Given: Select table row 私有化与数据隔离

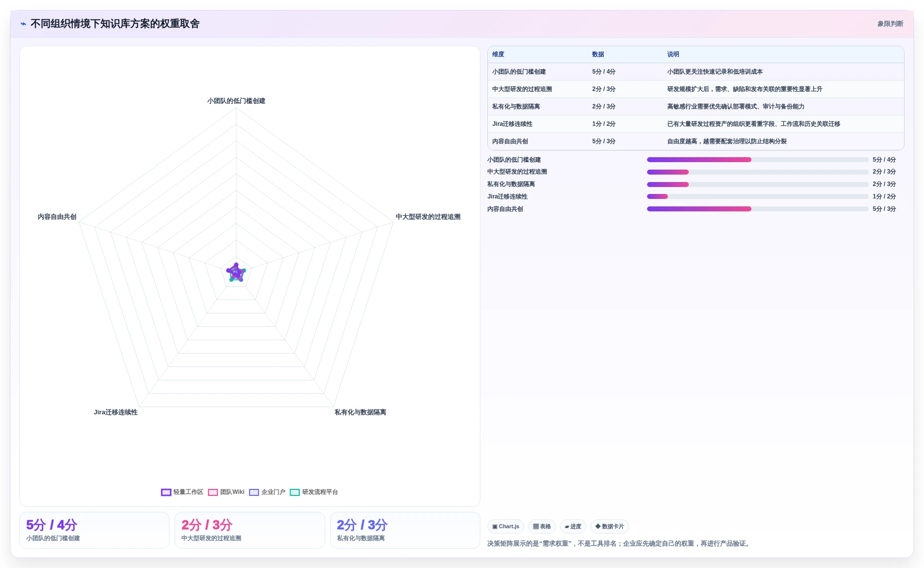Looking at the screenshot, I should [x=696, y=106].
